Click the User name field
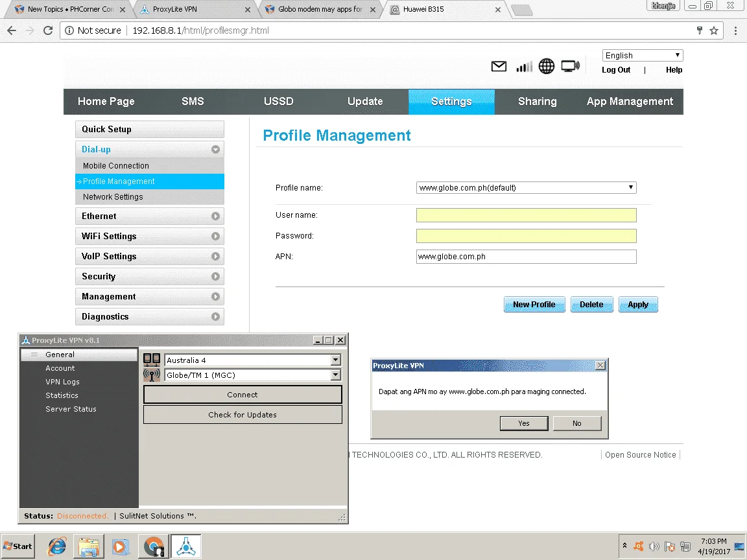The height and width of the screenshot is (560, 747). 526,215
